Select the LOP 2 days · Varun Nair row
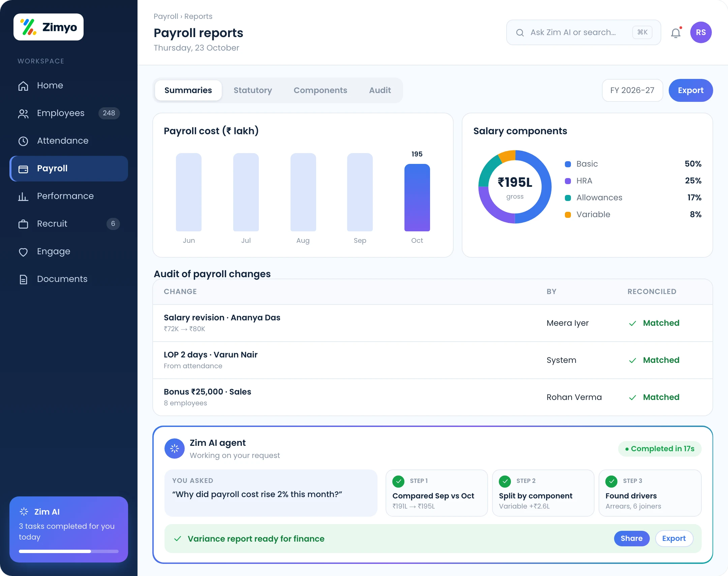 point(433,360)
